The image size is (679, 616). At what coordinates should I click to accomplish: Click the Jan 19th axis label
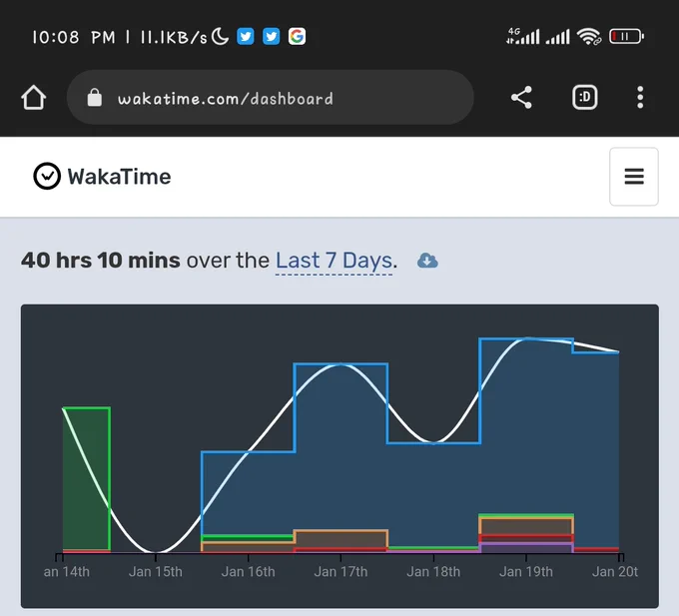click(x=526, y=572)
